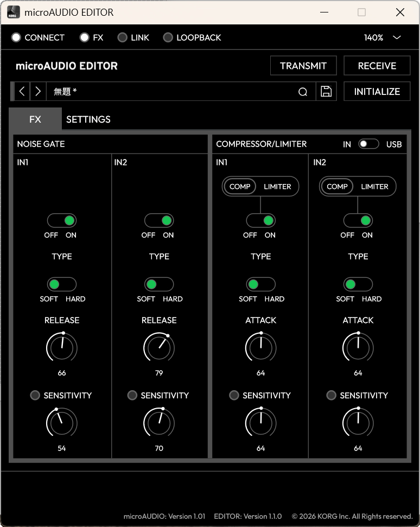Switch Compressor IN2 SOFT/HARD type

[358, 284]
